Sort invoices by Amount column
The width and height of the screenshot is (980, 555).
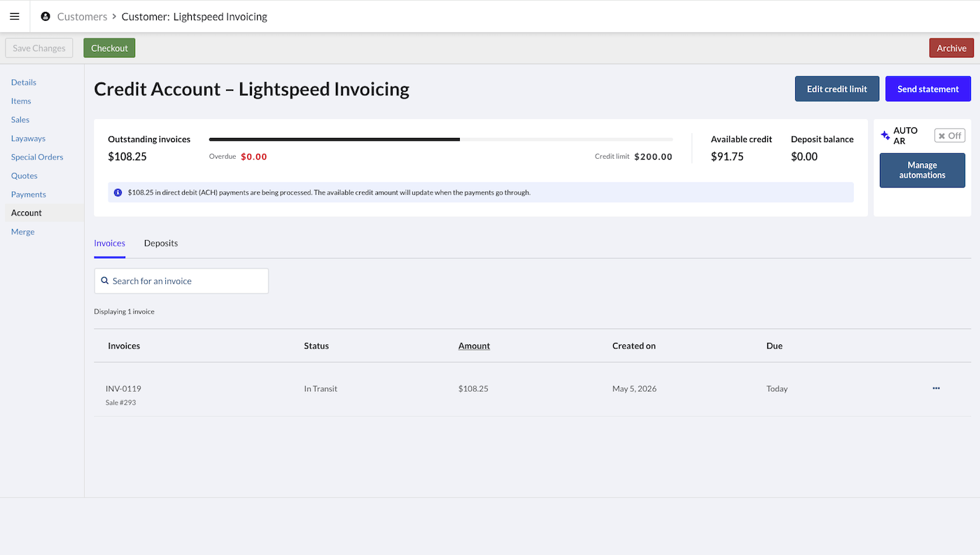tap(474, 346)
